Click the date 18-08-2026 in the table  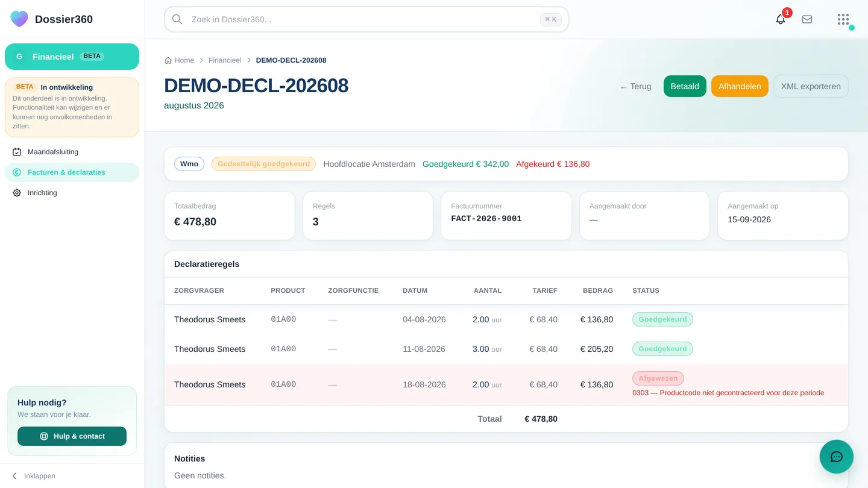424,384
